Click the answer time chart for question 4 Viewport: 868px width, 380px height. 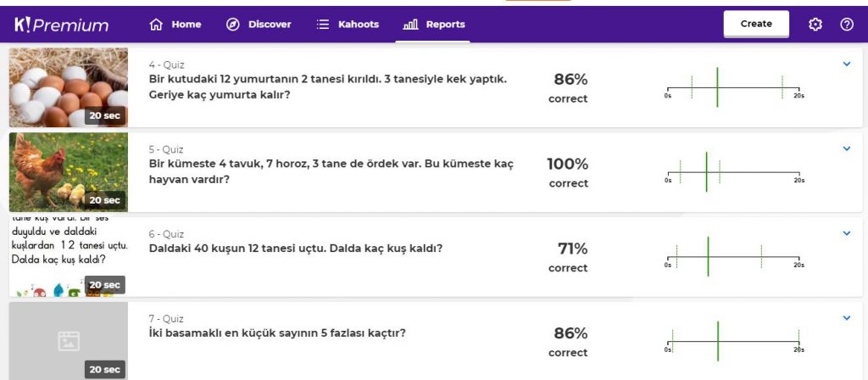coord(736,87)
